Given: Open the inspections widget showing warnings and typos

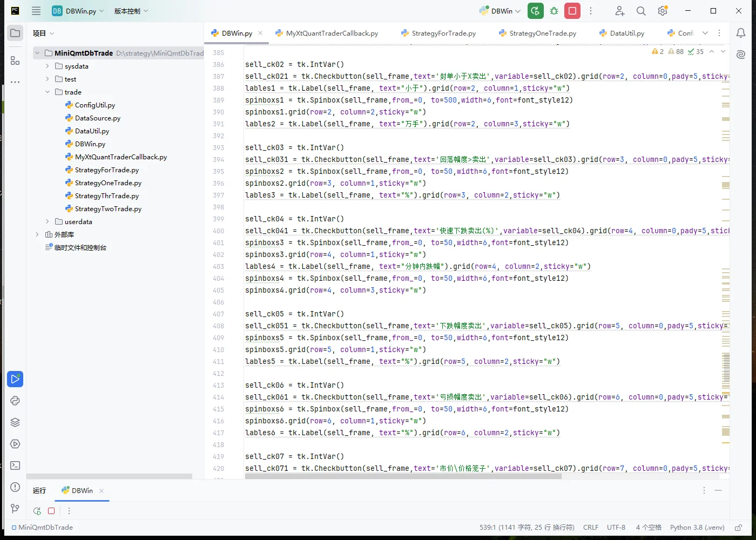Looking at the screenshot, I should click(x=677, y=52).
